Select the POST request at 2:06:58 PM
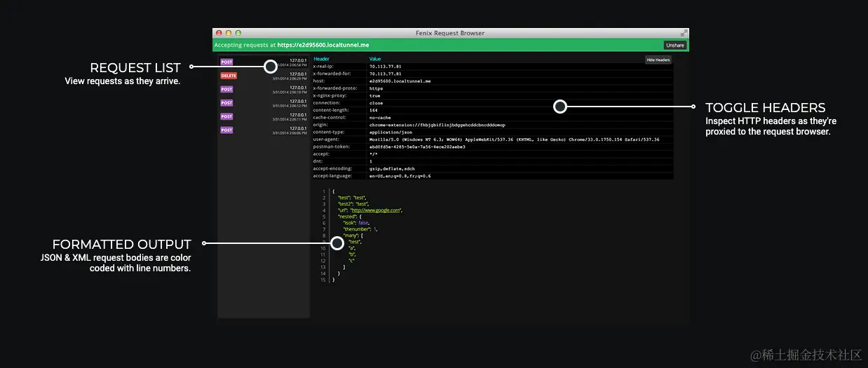The width and height of the screenshot is (868, 368). [x=264, y=63]
